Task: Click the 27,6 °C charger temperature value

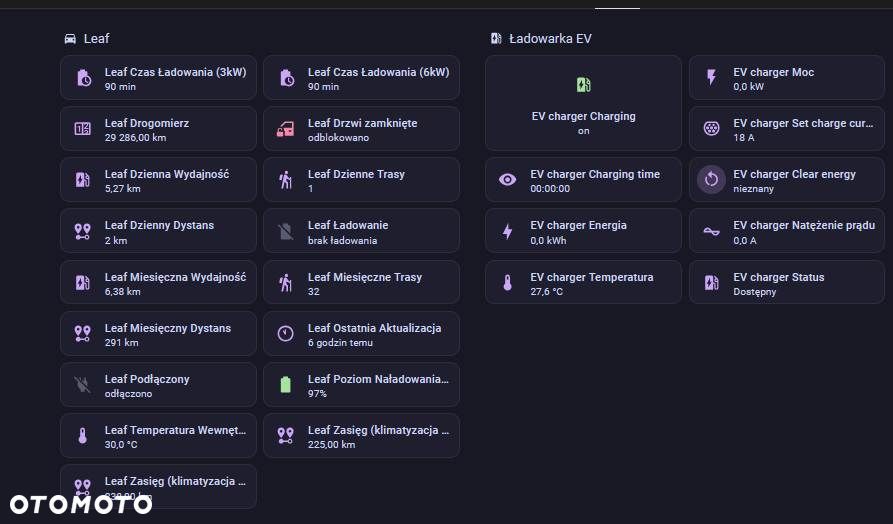Action: (x=546, y=292)
